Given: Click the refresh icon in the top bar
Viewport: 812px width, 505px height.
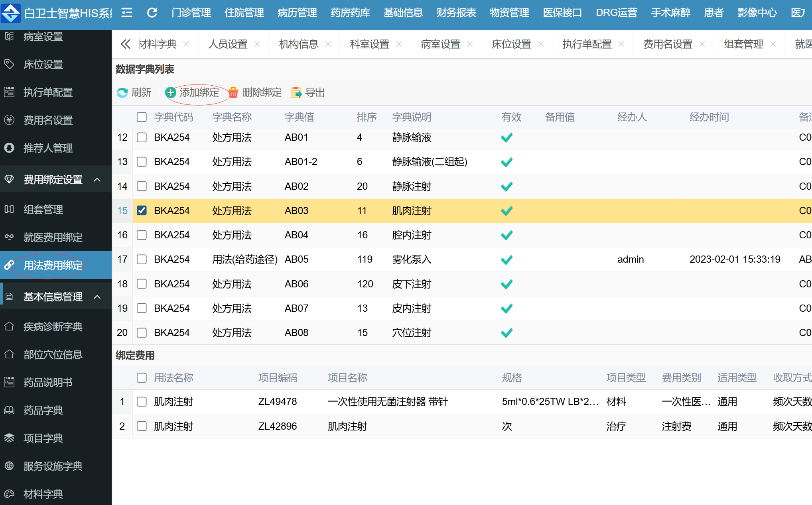Looking at the screenshot, I should [x=152, y=13].
